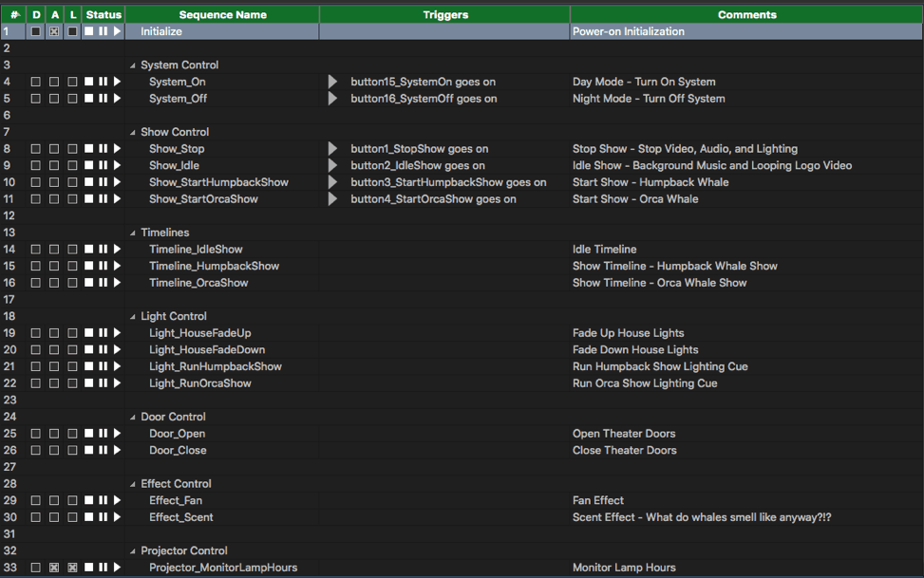Viewport: 924px width, 578px height.
Task: Collapse the Show Control group
Action: tap(133, 133)
